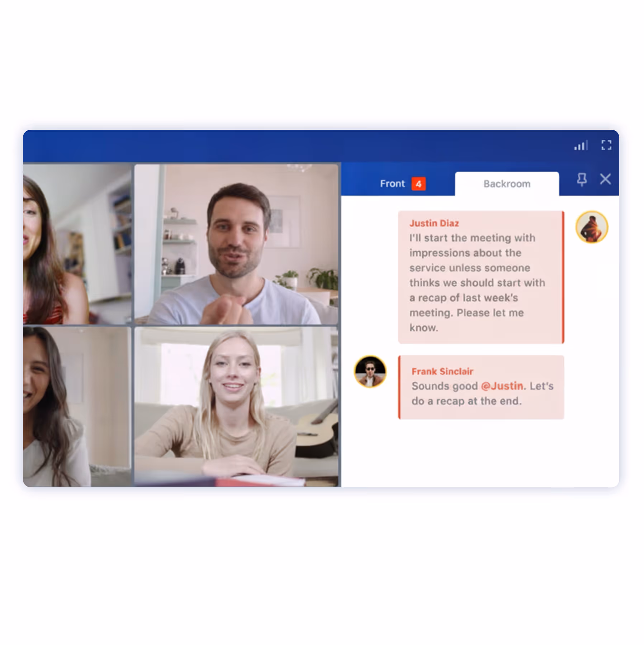The image size is (644, 645).
Task: Select the blonde woman's video tile
Action: click(236, 407)
